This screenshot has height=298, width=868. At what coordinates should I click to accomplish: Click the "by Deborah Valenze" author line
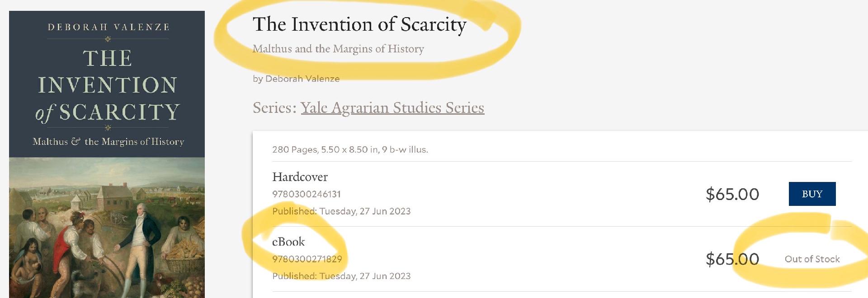pos(296,79)
